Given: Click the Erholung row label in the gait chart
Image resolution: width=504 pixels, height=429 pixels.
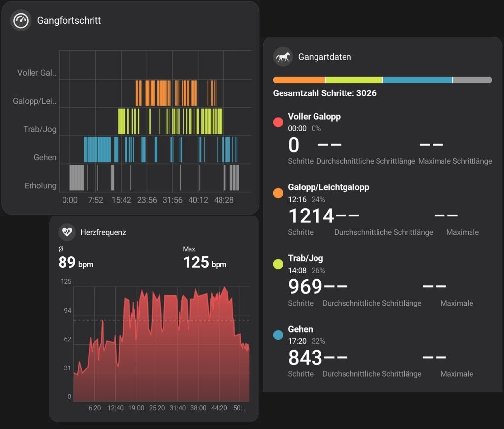Looking at the screenshot, I should pos(40,186).
